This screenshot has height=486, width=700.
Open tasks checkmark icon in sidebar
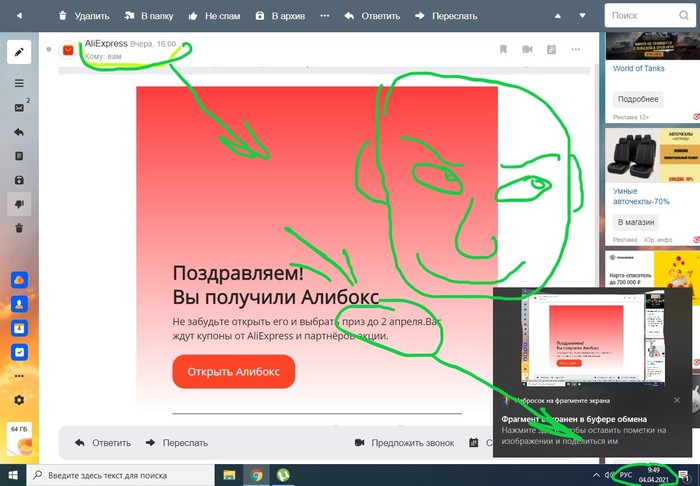(19, 352)
